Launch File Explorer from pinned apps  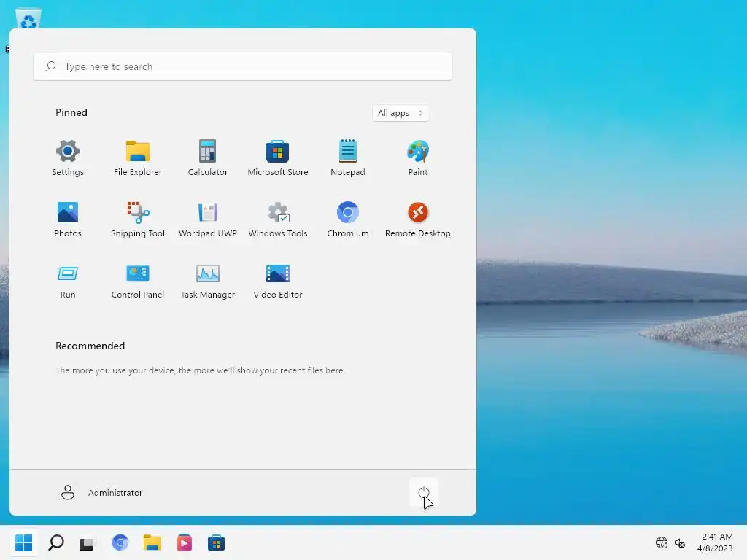point(138,158)
